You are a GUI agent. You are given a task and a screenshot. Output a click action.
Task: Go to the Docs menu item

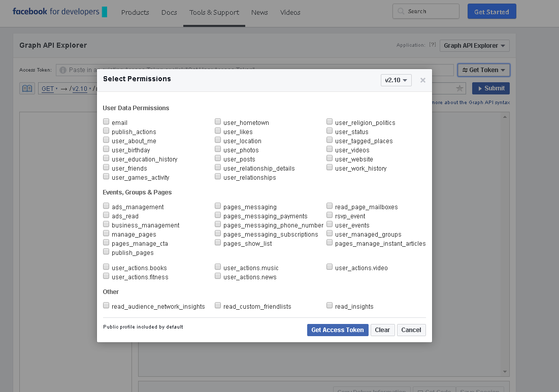click(169, 12)
